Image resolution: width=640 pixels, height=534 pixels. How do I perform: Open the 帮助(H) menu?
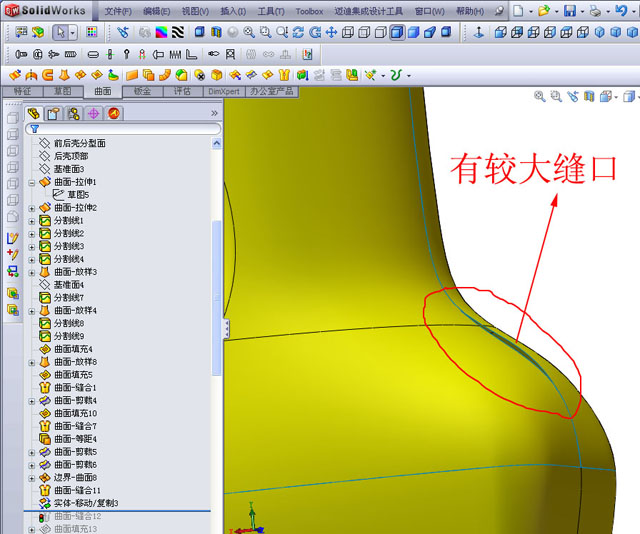coord(470,11)
